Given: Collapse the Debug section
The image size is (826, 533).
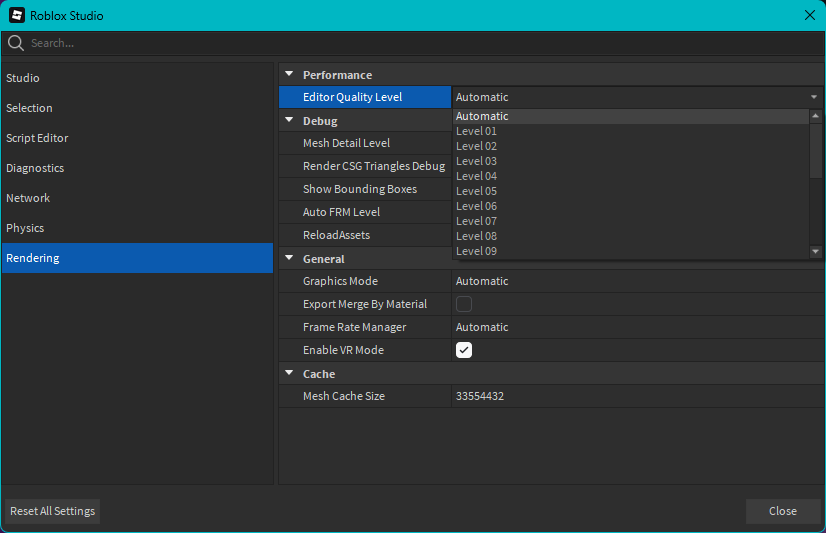Looking at the screenshot, I should pos(289,120).
